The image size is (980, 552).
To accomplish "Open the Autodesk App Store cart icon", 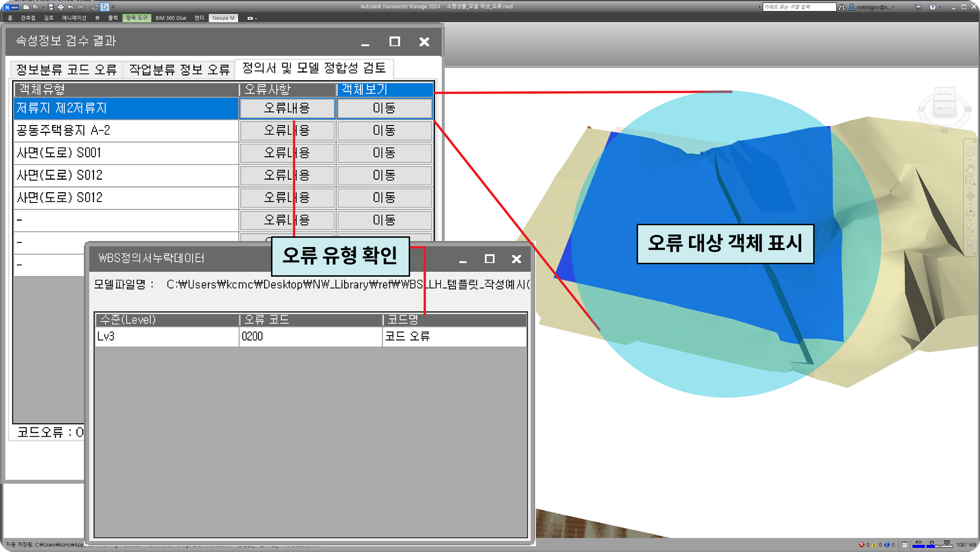I will point(918,7).
